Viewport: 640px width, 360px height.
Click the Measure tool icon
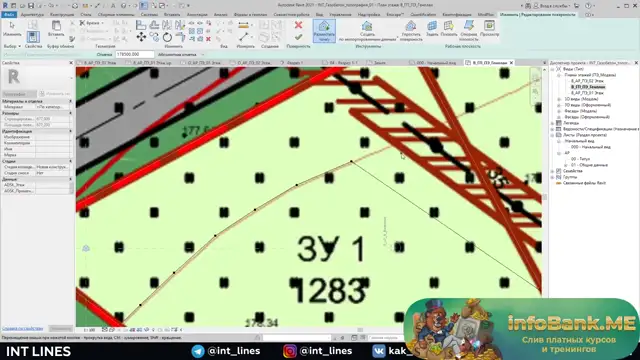[244, 37]
